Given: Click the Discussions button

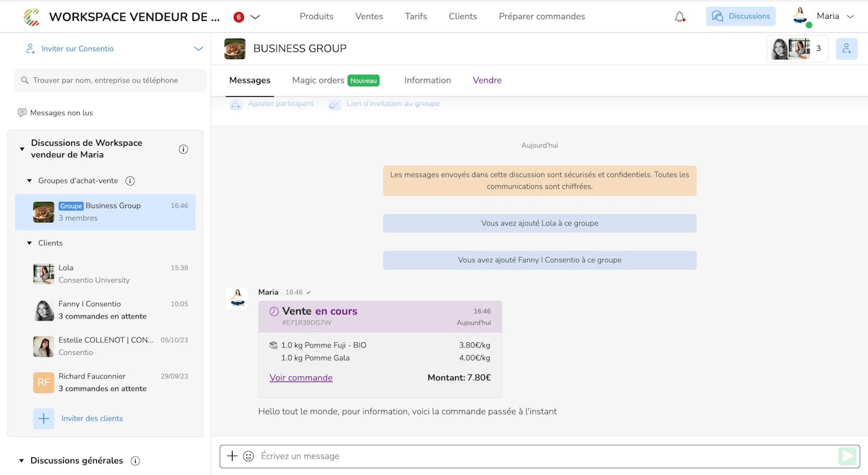Looking at the screenshot, I should click(741, 16).
